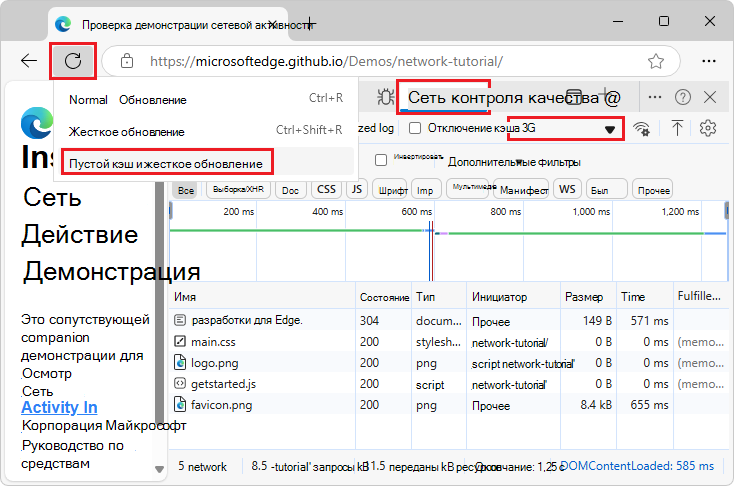Select the getstarted.js request row
The width and height of the screenshot is (734, 486).
[x=448, y=383]
